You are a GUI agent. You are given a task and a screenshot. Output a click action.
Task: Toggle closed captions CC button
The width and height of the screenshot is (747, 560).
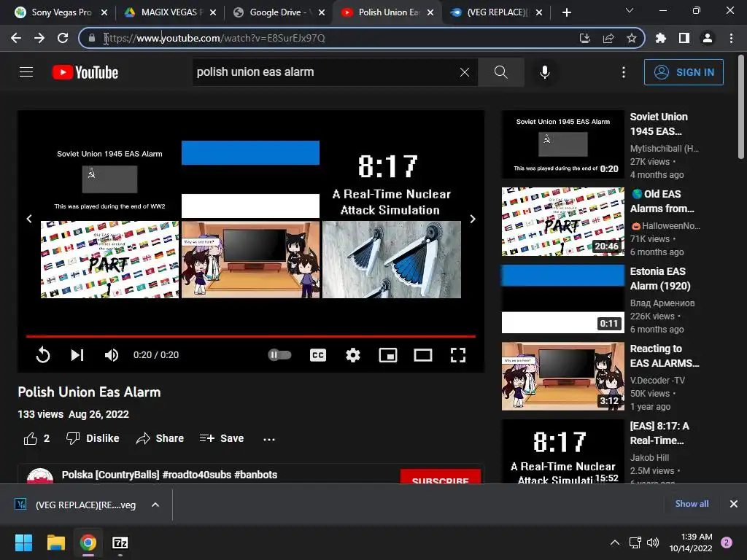[x=318, y=355]
